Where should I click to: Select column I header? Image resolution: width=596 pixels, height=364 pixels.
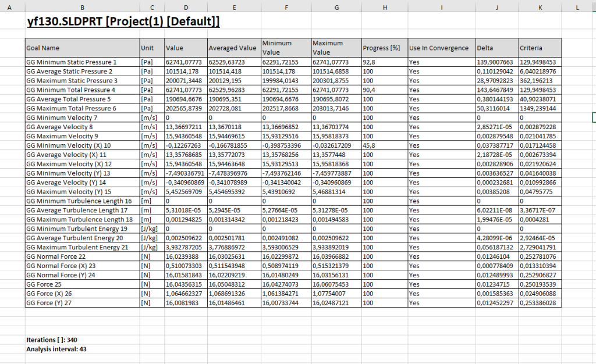(x=442, y=7)
